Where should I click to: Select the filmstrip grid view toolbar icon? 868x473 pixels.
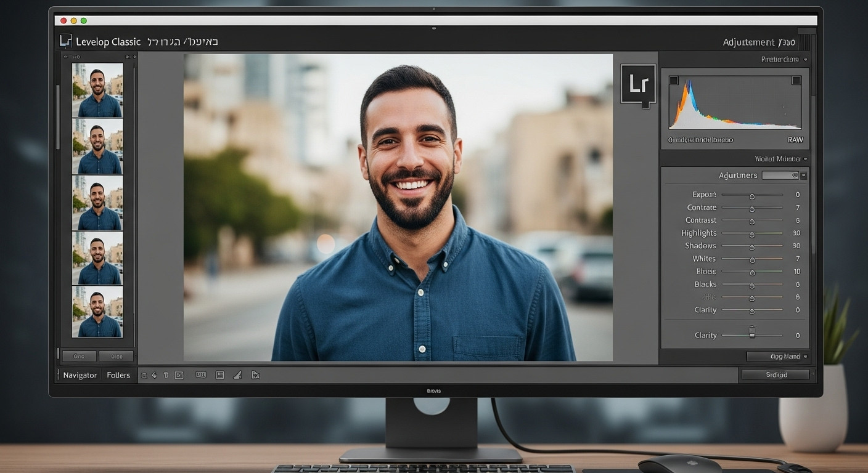[x=200, y=374]
